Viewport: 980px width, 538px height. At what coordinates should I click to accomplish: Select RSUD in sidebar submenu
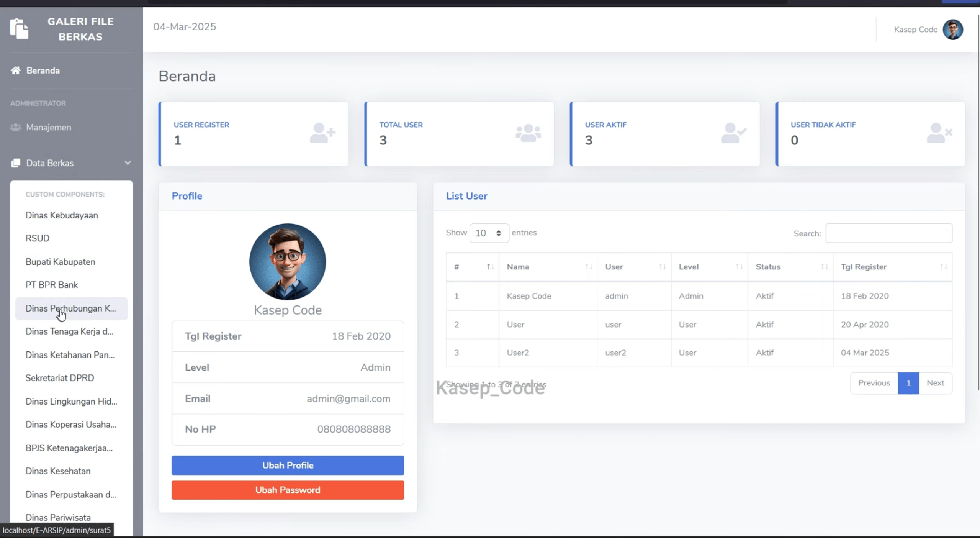(x=38, y=238)
